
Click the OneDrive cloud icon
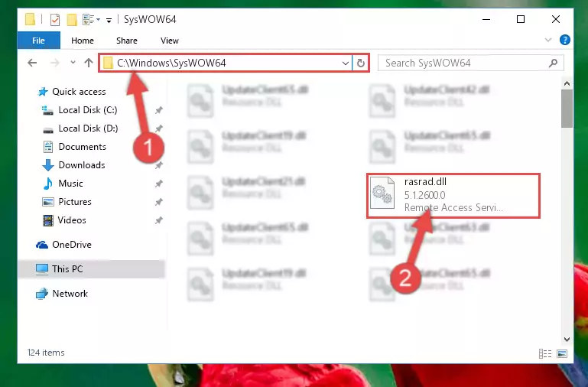click(x=42, y=245)
